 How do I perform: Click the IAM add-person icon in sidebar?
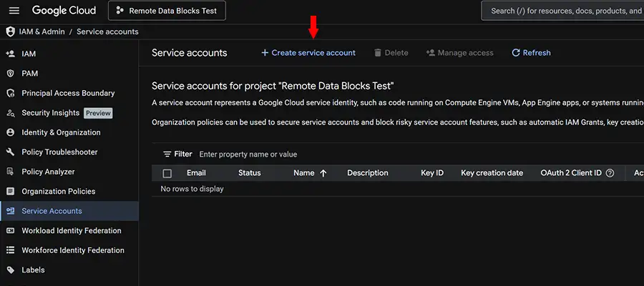pos(11,54)
